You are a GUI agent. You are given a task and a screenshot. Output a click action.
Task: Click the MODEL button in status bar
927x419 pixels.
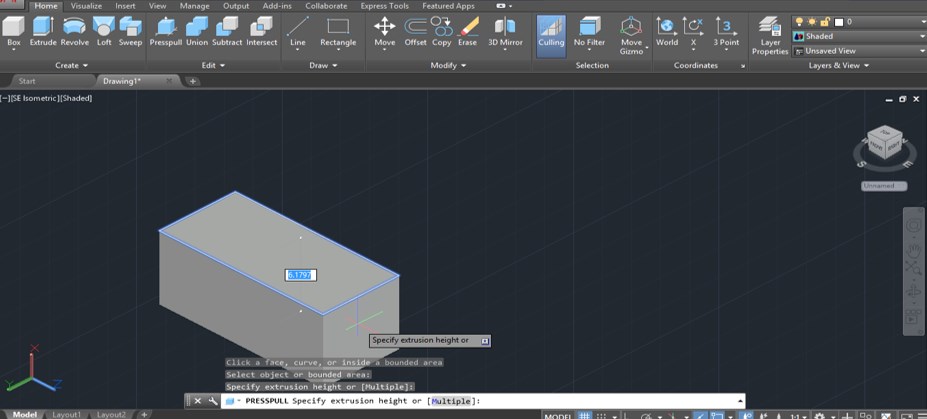click(559, 414)
